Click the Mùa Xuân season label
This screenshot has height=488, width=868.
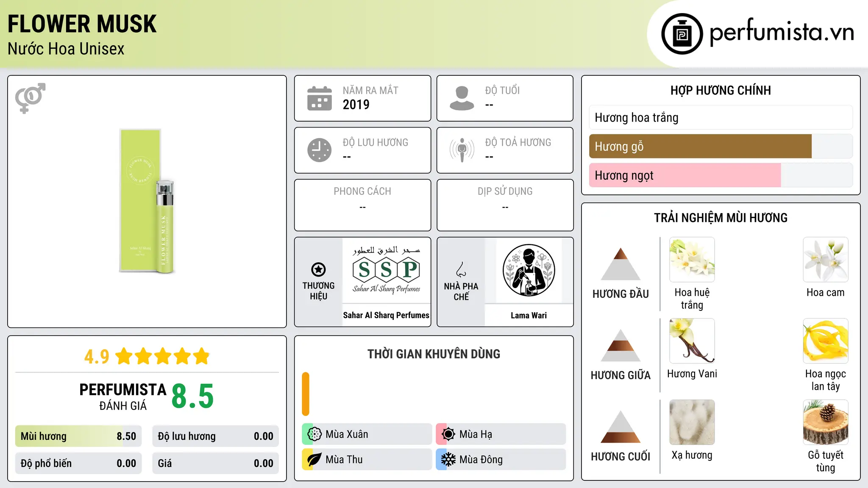(x=347, y=434)
